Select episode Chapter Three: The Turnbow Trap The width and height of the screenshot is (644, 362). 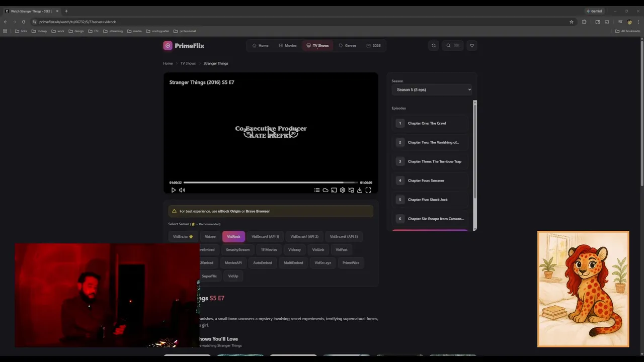click(431, 161)
